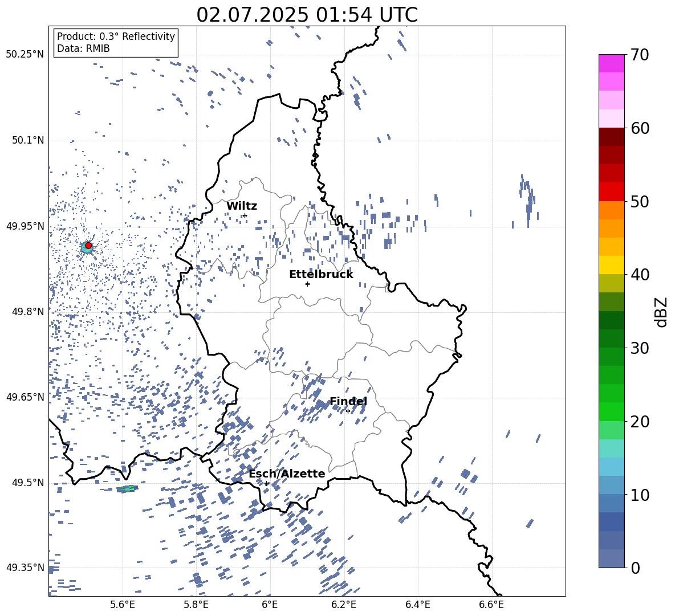Image resolution: width=675 pixels, height=616 pixels.
Task: Click the 6°E longitude label
Action: pos(270,605)
